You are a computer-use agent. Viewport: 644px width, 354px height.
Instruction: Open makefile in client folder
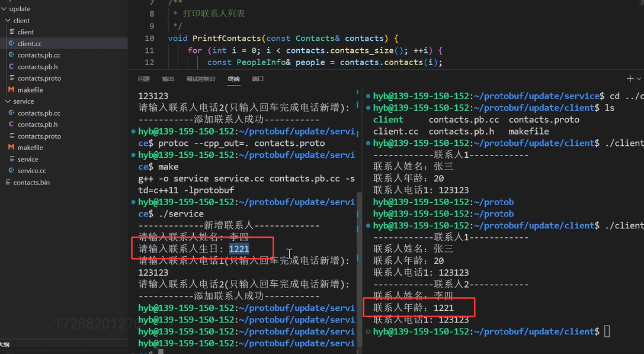pyautogui.click(x=30, y=90)
